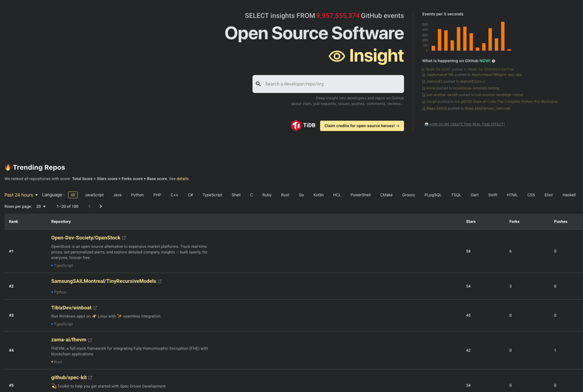Go to the next page of trending repos
Viewport: 583px width, 392px height.
100,206
